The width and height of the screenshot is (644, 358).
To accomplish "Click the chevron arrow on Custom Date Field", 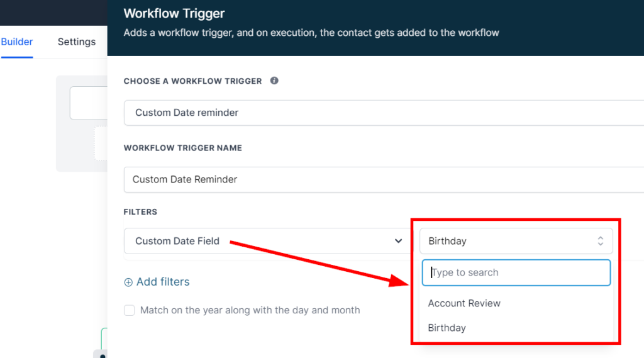I will (x=398, y=241).
